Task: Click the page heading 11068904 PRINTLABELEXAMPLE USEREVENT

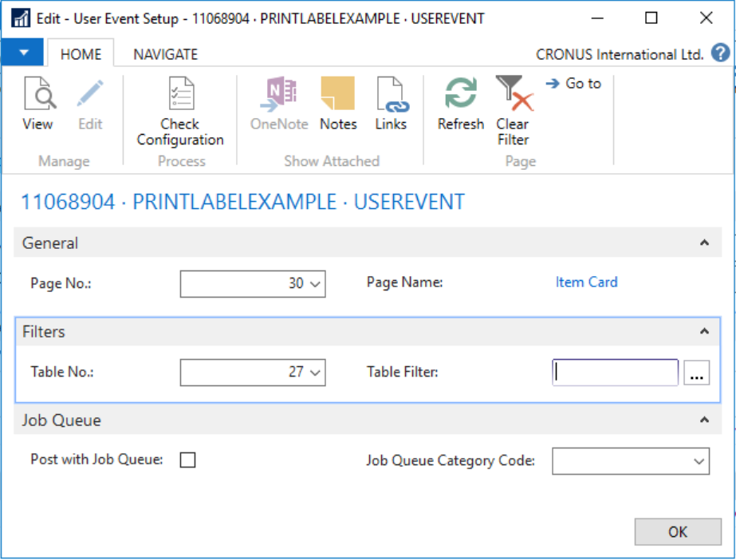Action: (x=242, y=202)
